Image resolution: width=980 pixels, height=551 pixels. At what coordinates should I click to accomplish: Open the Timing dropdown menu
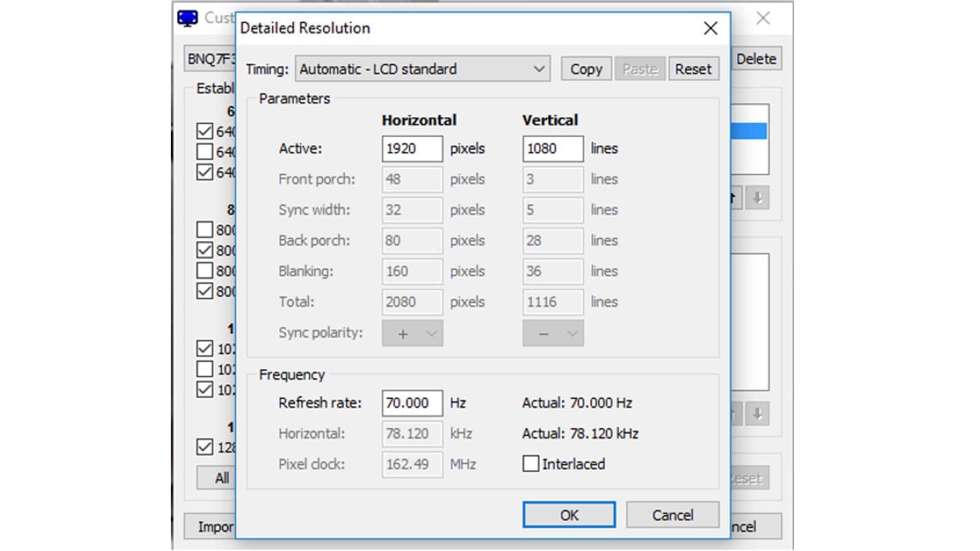point(422,69)
